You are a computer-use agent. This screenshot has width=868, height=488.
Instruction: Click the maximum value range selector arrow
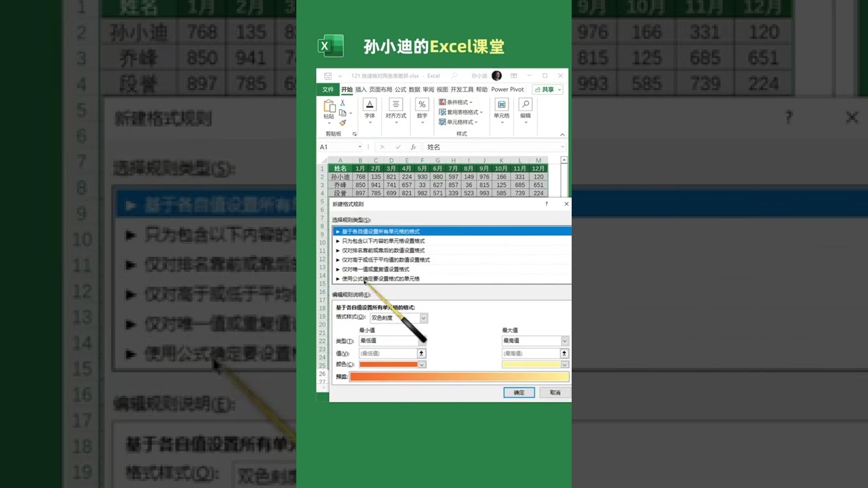[564, 353]
